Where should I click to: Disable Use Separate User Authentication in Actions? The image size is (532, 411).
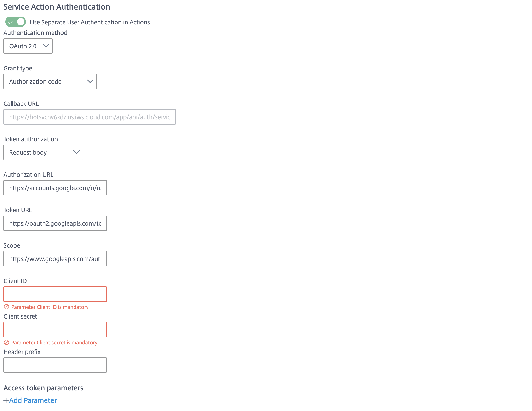[16, 22]
